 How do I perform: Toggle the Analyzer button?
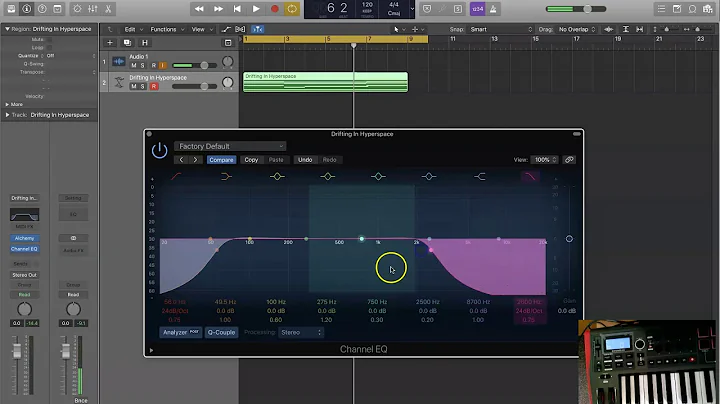point(181,332)
